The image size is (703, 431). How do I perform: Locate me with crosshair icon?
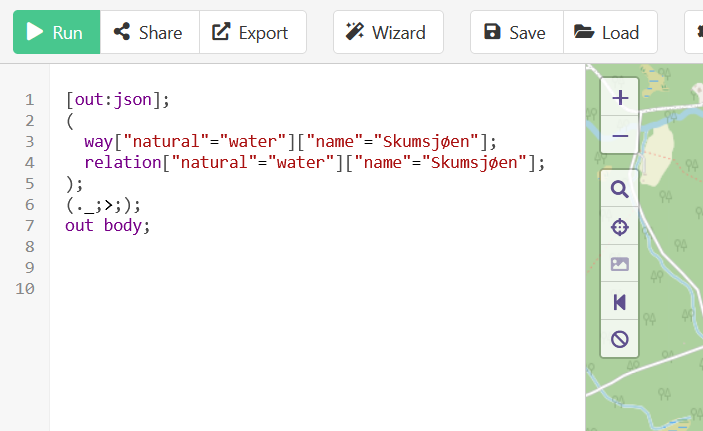[x=620, y=226]
